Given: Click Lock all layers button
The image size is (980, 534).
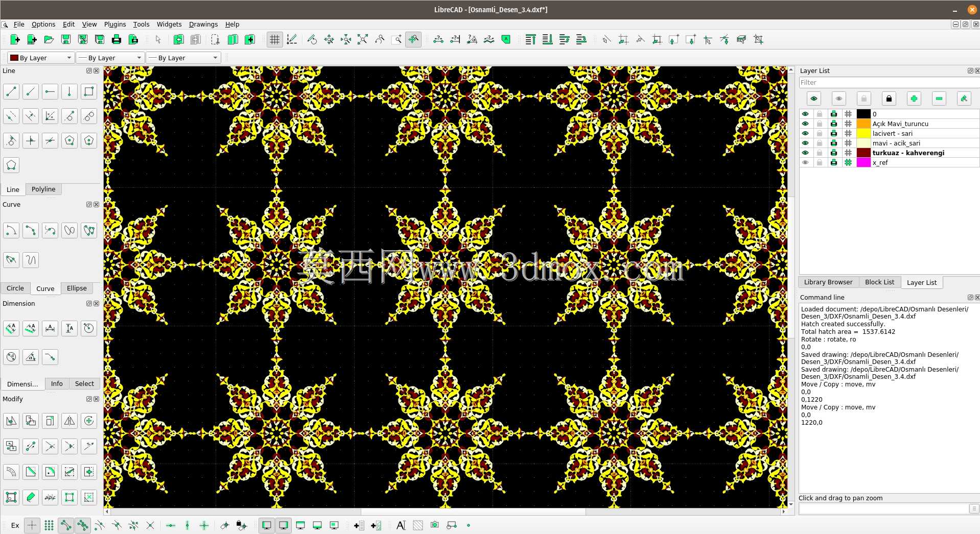Looking at the screenshot, I should pyautogui.click(x=889, y=99).
